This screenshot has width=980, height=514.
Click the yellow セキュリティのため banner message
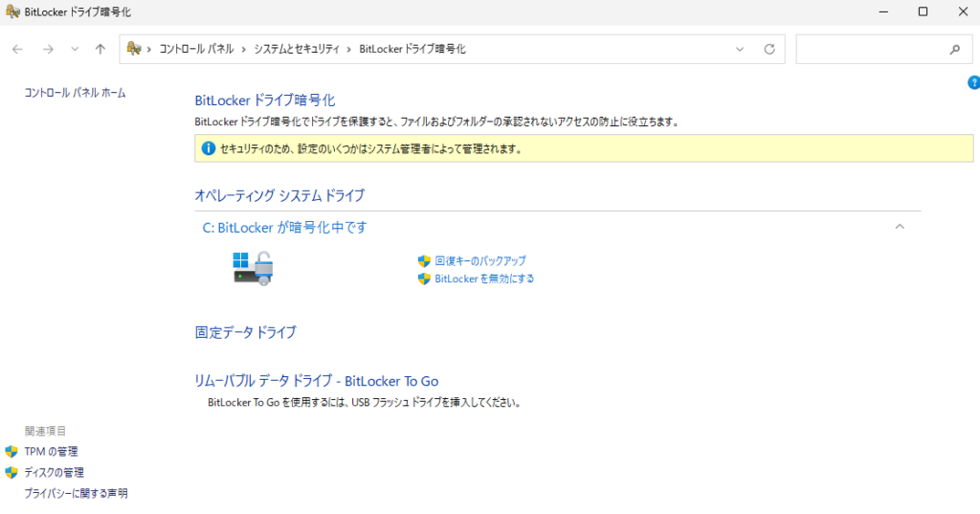pos(371,148)
